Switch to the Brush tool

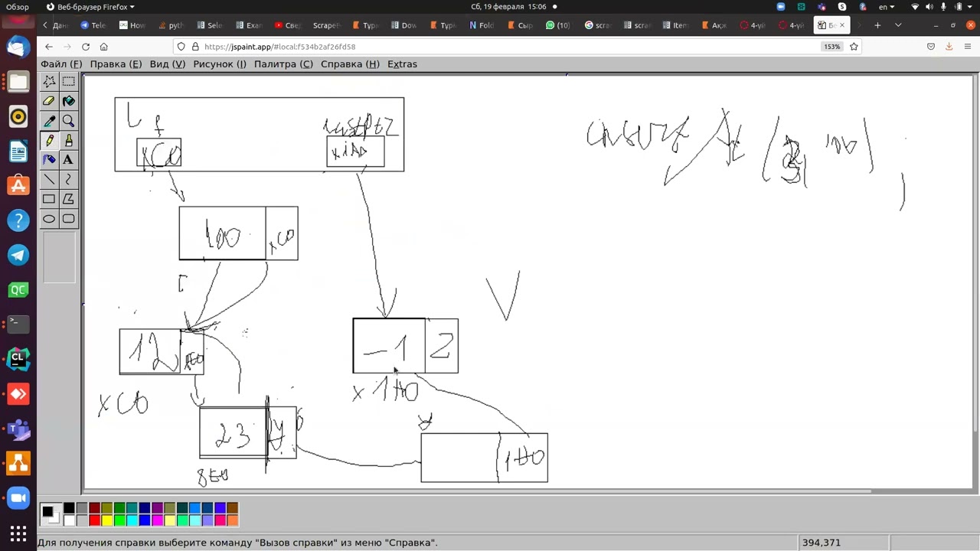tap(68, 140)
